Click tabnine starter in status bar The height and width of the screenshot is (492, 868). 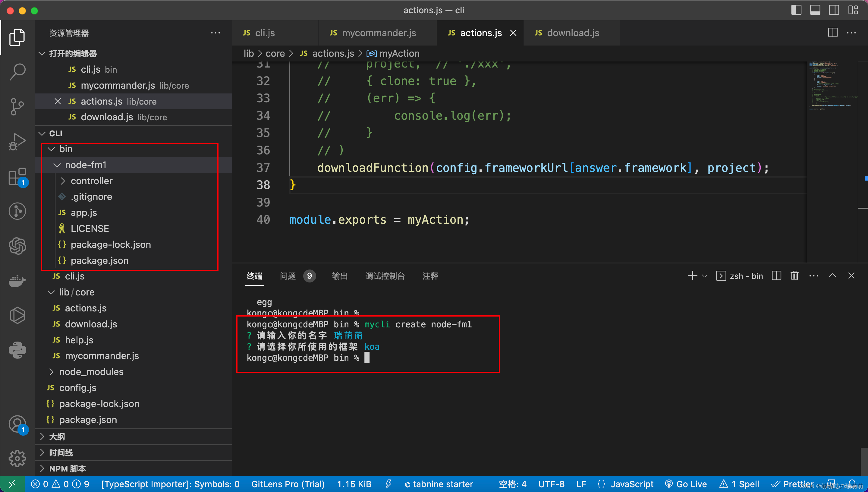click(x=439, y=484)
